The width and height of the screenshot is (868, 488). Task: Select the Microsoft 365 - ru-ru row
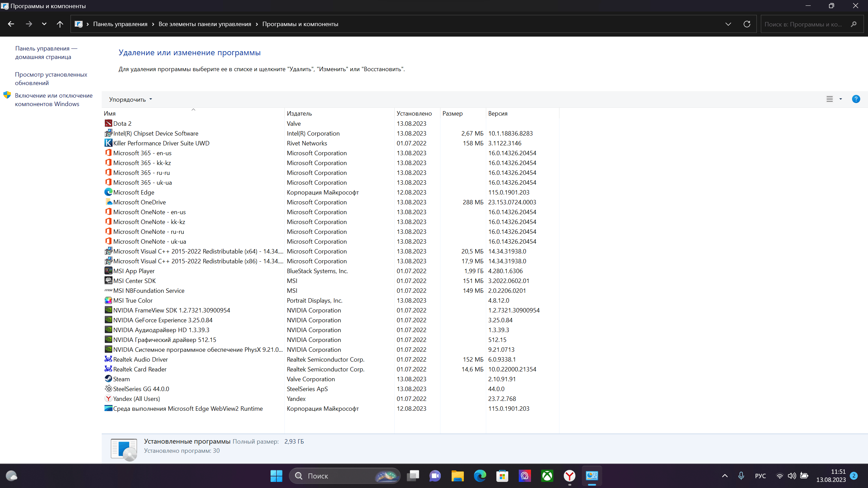pyautogui.click(x=330, y=172)
